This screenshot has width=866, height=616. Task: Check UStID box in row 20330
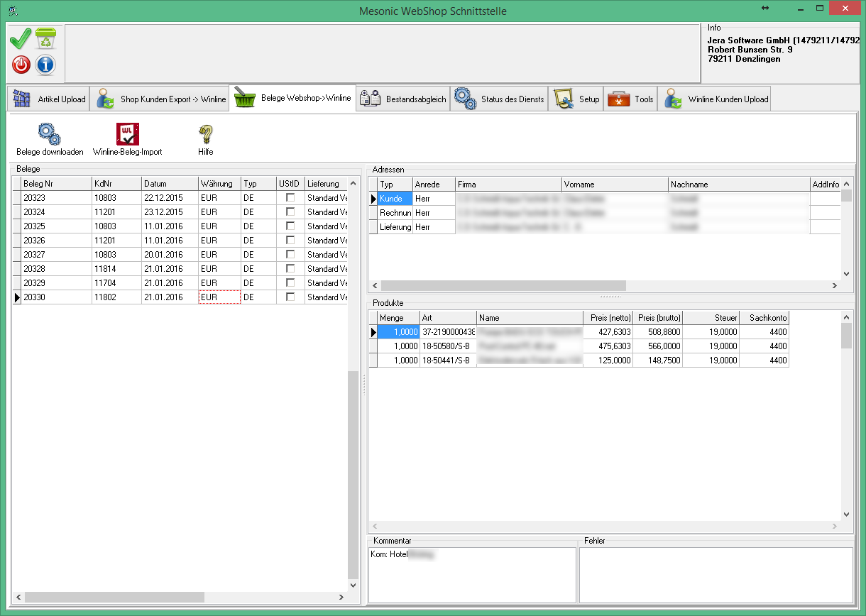coord(290,297)
